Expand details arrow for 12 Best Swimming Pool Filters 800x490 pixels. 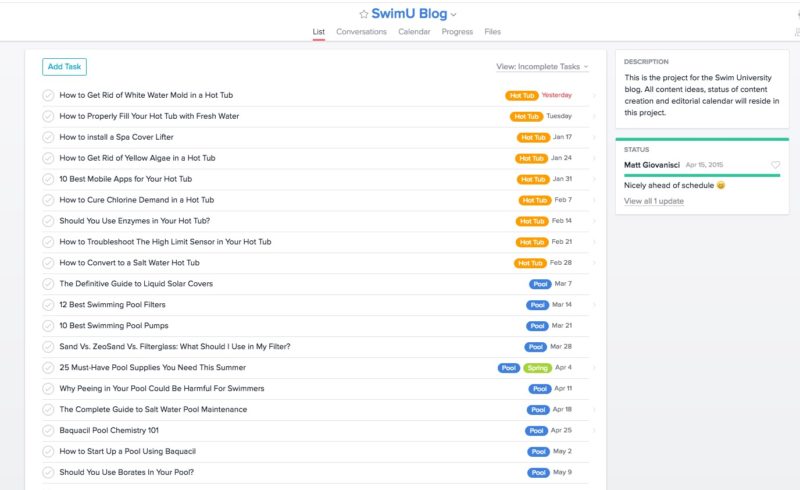[594, 305]
